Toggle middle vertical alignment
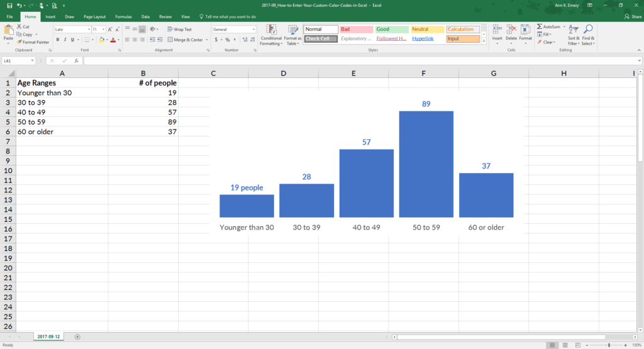The width and height of the screenshot is (644, 349). point(135,30)
